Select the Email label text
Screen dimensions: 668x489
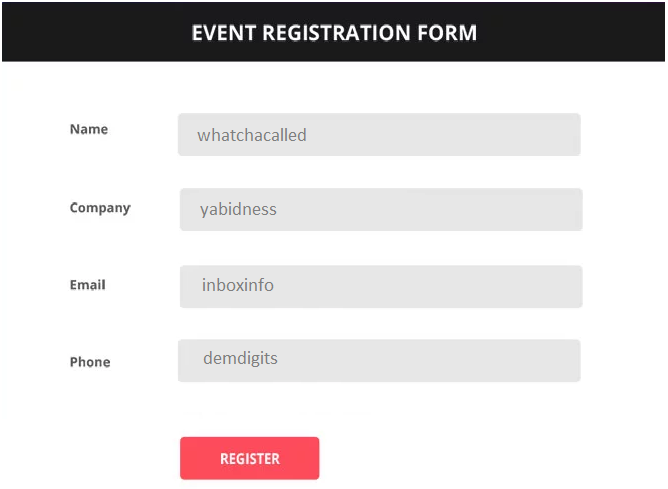[x=88, y=285]
